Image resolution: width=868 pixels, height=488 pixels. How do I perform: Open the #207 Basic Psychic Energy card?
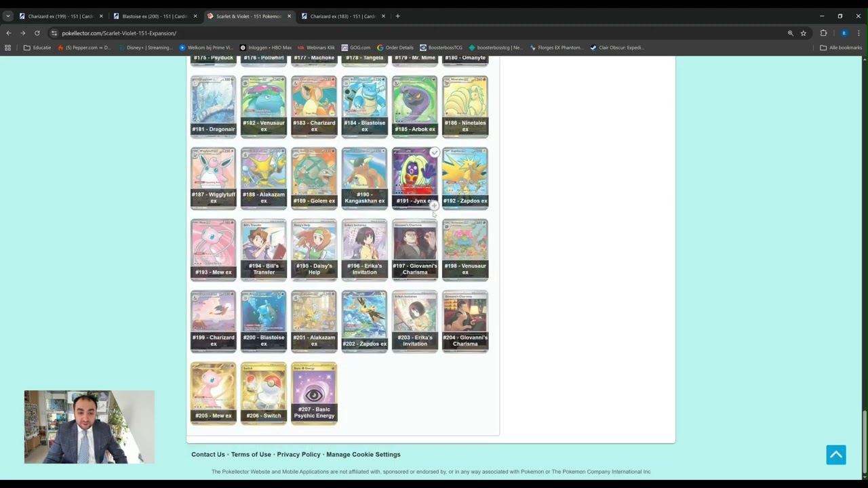[x=314, y=393]
